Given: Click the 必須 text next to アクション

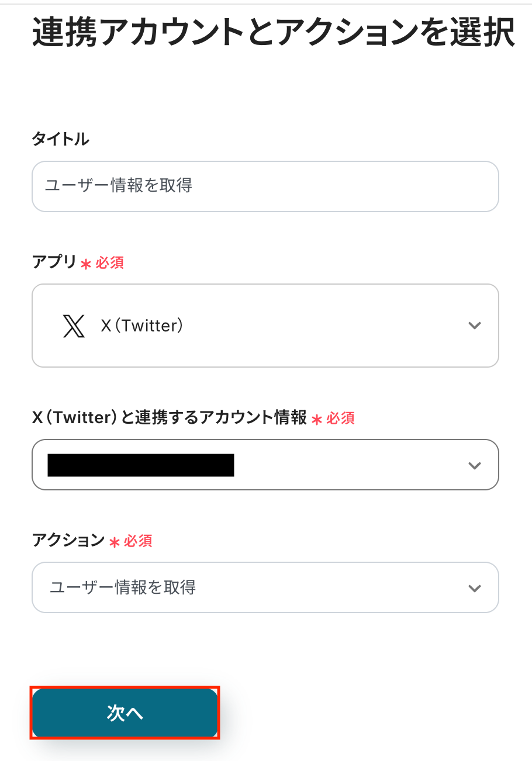Looking at the screenshot, I should point(139,541).
